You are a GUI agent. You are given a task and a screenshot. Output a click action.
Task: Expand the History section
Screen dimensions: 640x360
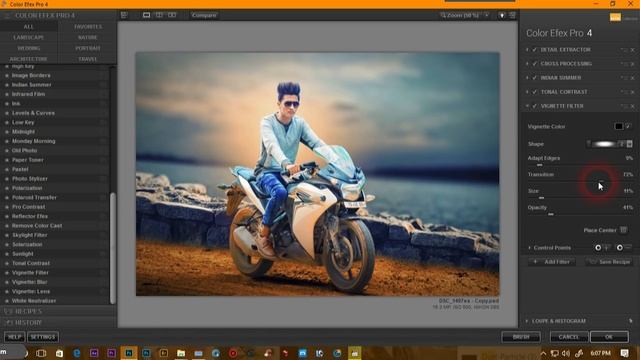click(58, 323)
